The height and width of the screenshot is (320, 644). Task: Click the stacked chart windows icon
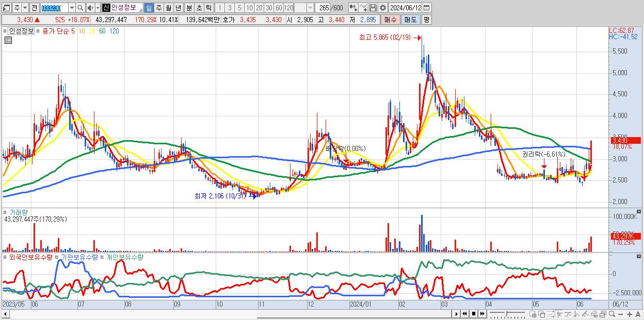(x=603, y=314)
